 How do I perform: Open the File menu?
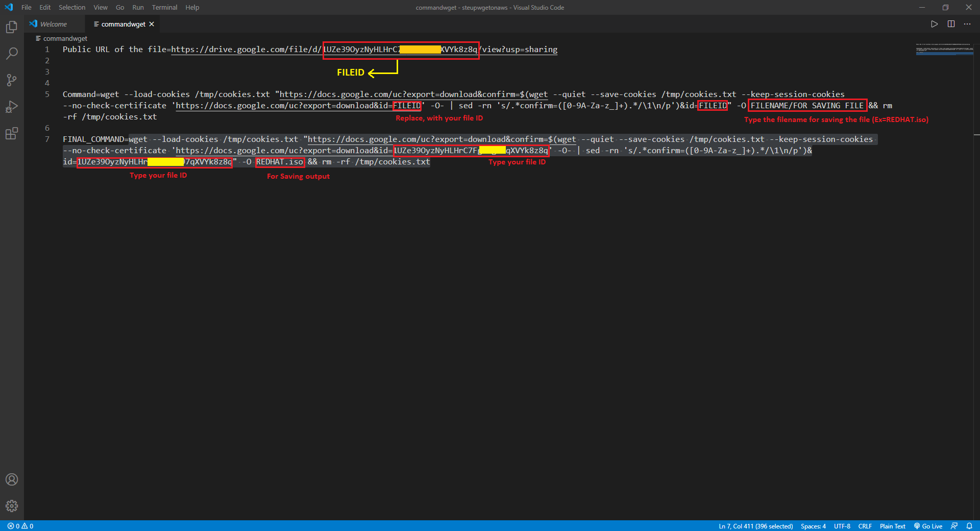(27, 7)
